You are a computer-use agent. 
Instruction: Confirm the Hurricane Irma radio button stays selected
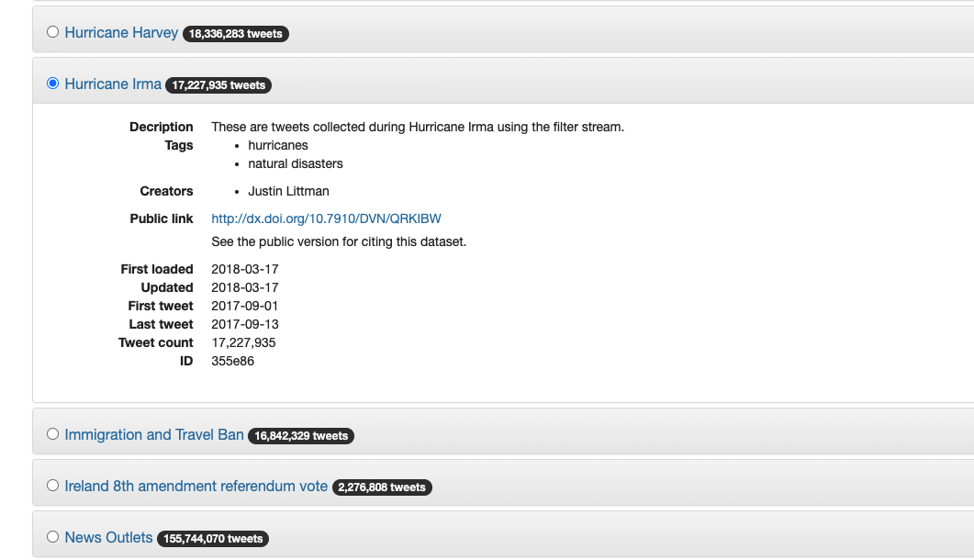point(52,83)
